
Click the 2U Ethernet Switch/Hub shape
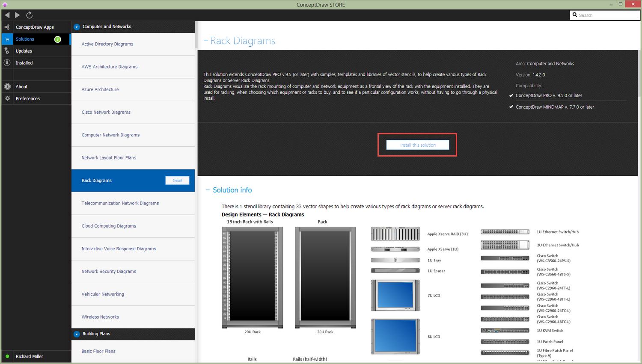(x=505, y=245)
